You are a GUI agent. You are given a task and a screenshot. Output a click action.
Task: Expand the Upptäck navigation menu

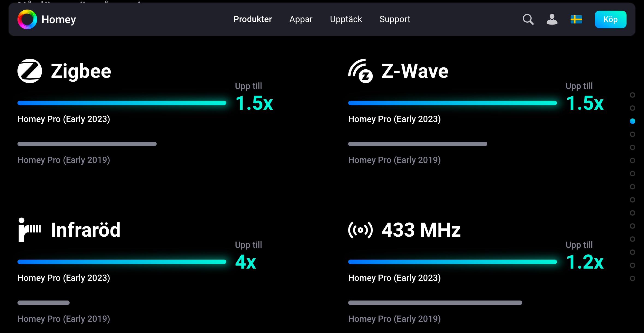346,19
